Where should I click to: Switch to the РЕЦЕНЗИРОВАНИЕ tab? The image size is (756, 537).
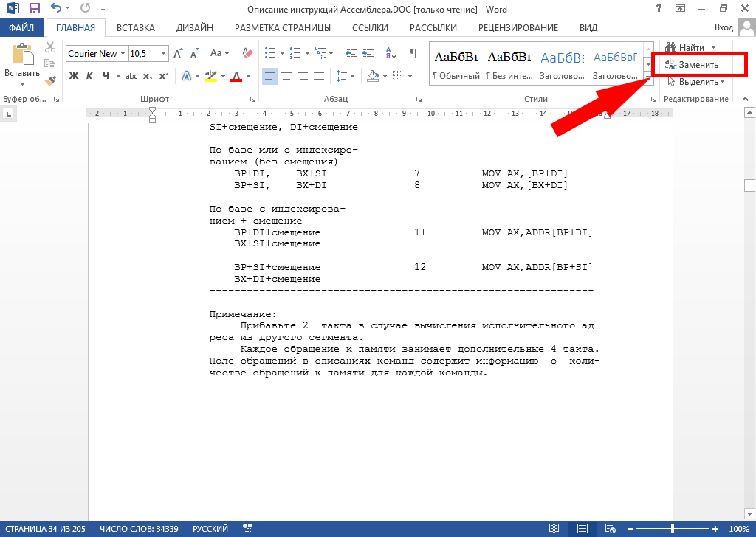(x=518, y=28)
